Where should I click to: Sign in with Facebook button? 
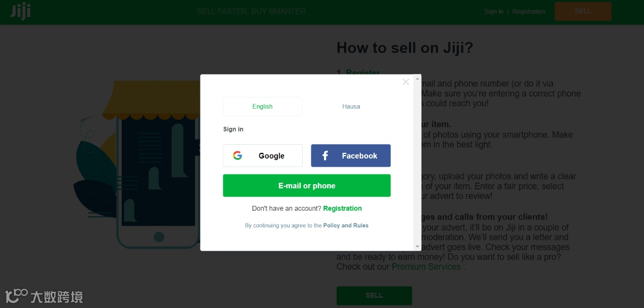(351, 156)
